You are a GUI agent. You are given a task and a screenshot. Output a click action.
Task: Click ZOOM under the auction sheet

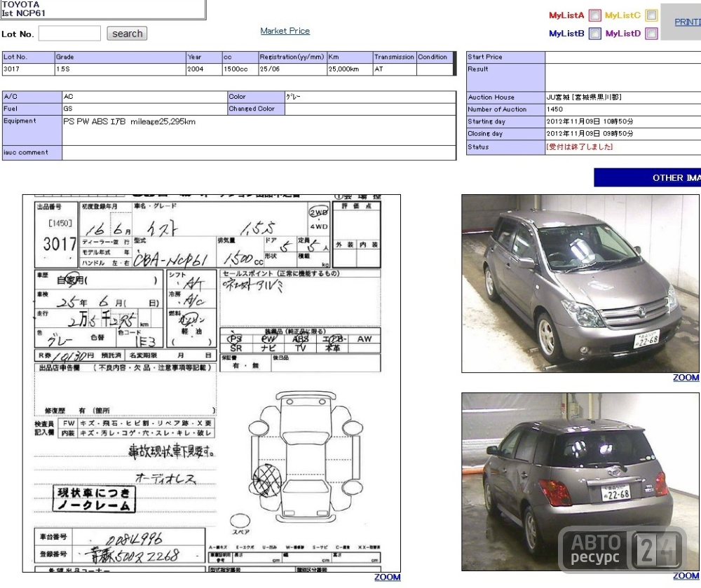pyautogui.click(x=387, y=577)
